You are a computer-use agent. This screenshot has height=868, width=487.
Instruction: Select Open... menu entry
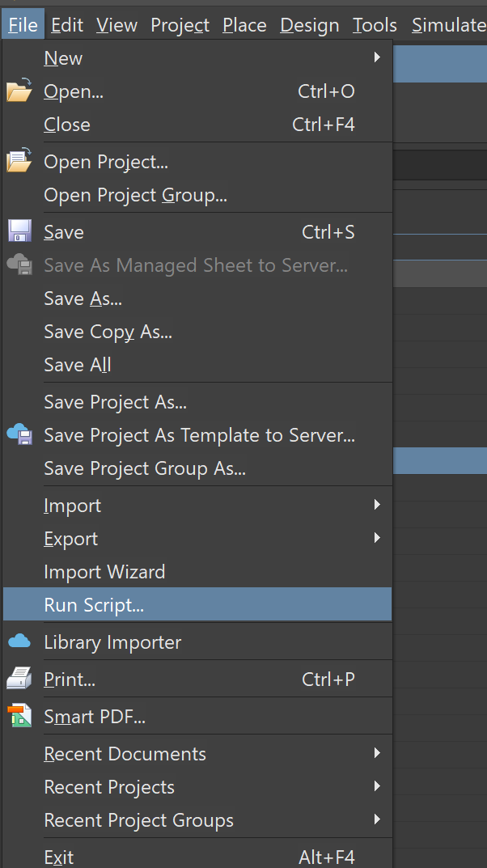197,91
